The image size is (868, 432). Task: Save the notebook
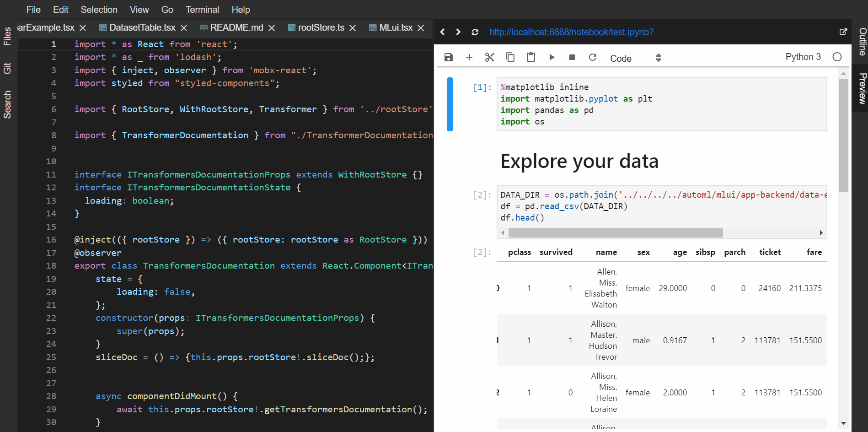(x=448, y=57)
